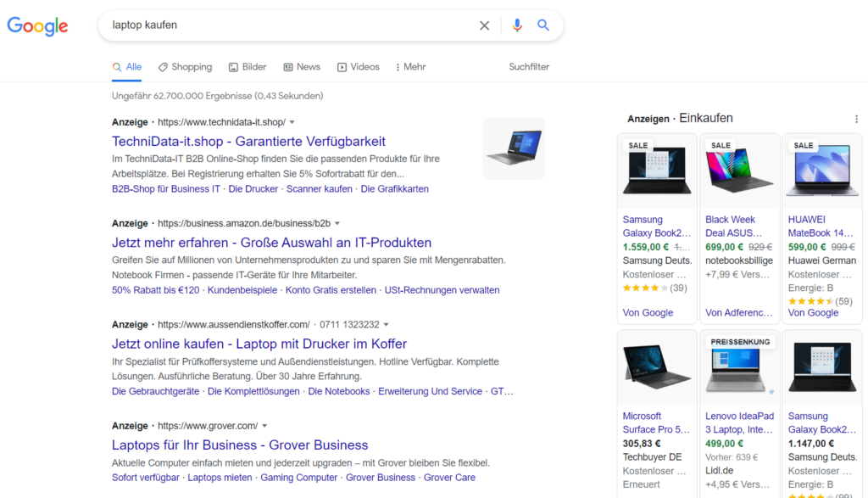868x498 pixels.
Task: Click Von Google under the Samsung Galaxy Book2 offer
Action: coord(647,312)
